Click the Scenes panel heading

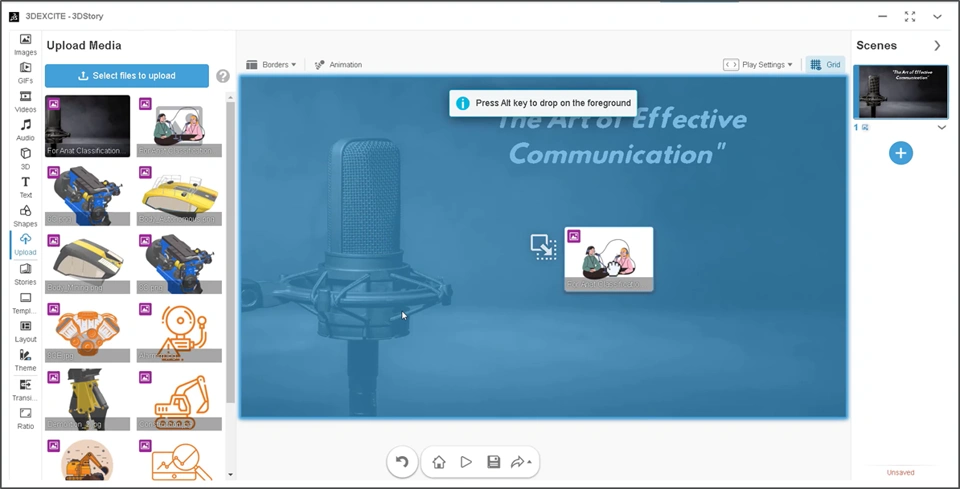pos(876,45)
